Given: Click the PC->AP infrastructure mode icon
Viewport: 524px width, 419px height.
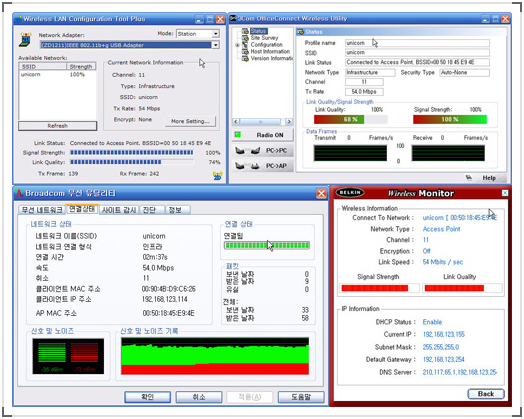Looking at the screenshot, I should (x=248, y=166).
